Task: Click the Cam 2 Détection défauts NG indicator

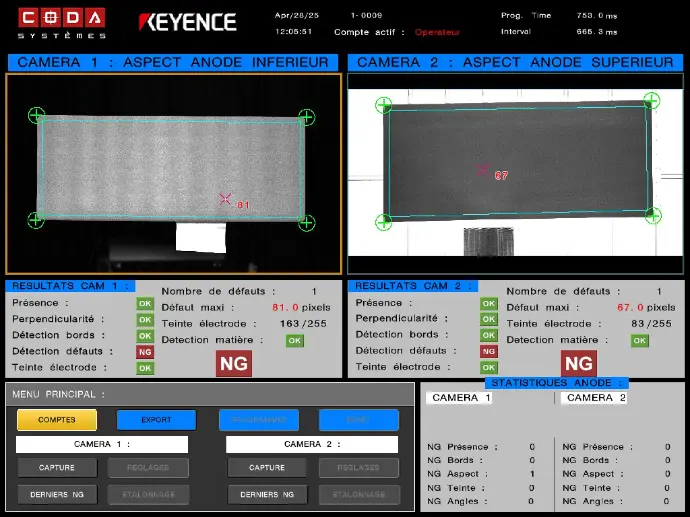Action: click(x=488, y=351)
